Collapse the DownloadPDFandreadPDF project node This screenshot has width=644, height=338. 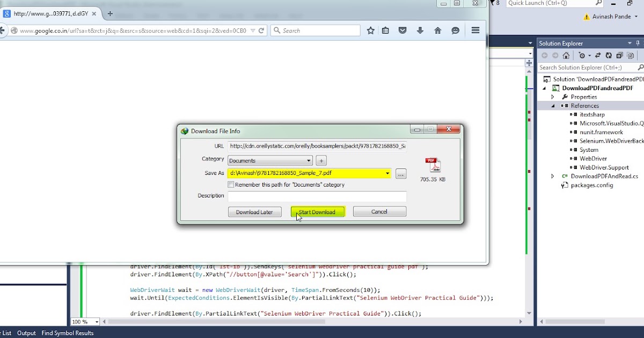click(x=544, y=88)
